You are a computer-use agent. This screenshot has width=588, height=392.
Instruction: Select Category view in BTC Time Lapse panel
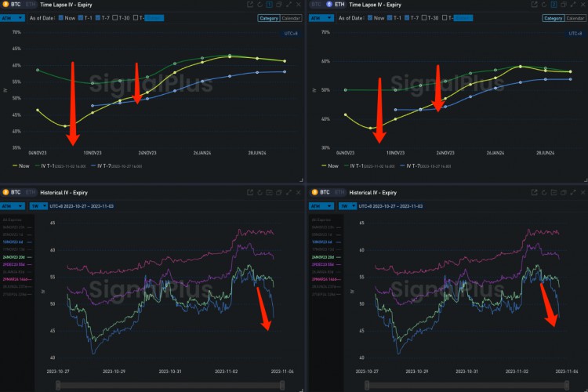point(267,18)
